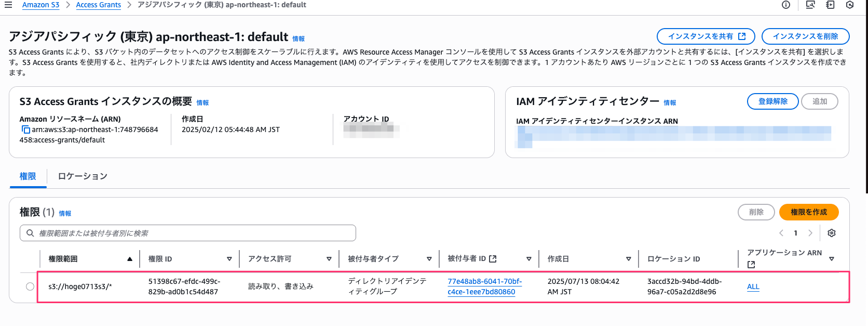
Task: Copy the Access Grants instance ARN
Action: pos(25,129)
